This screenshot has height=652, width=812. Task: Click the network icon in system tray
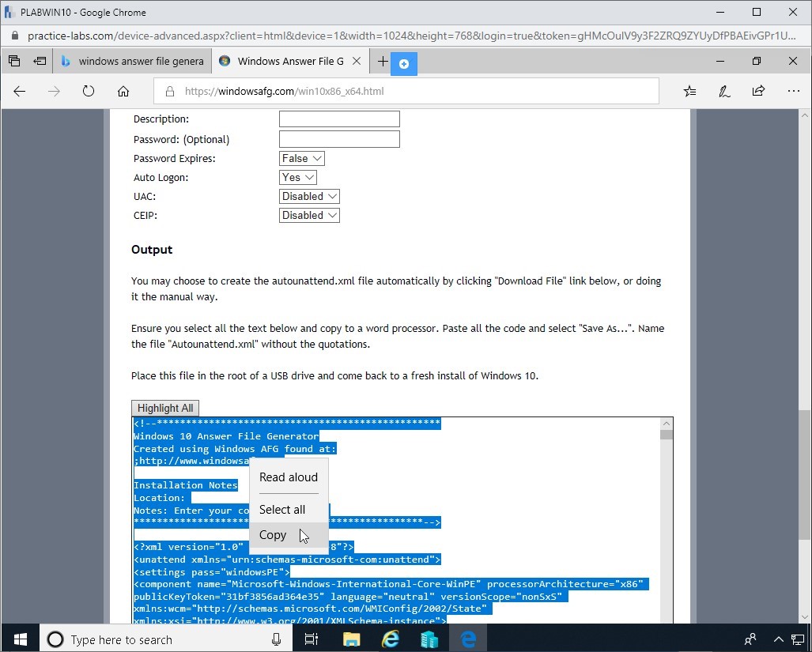[x=798, y=639]
